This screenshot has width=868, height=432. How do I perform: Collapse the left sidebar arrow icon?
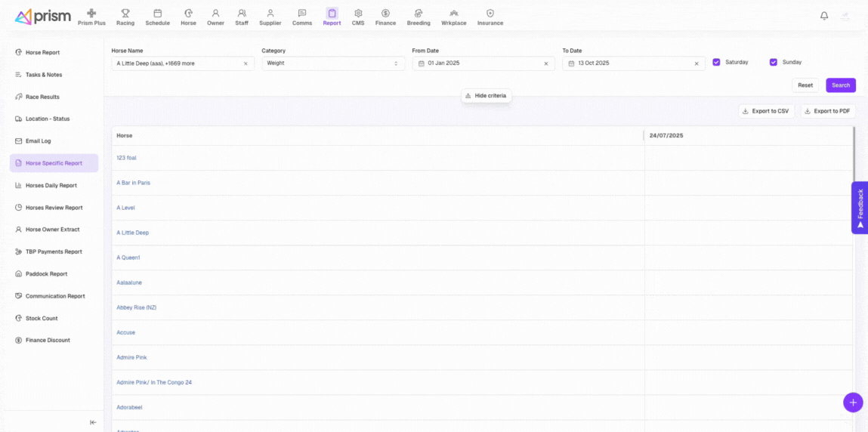93,422
